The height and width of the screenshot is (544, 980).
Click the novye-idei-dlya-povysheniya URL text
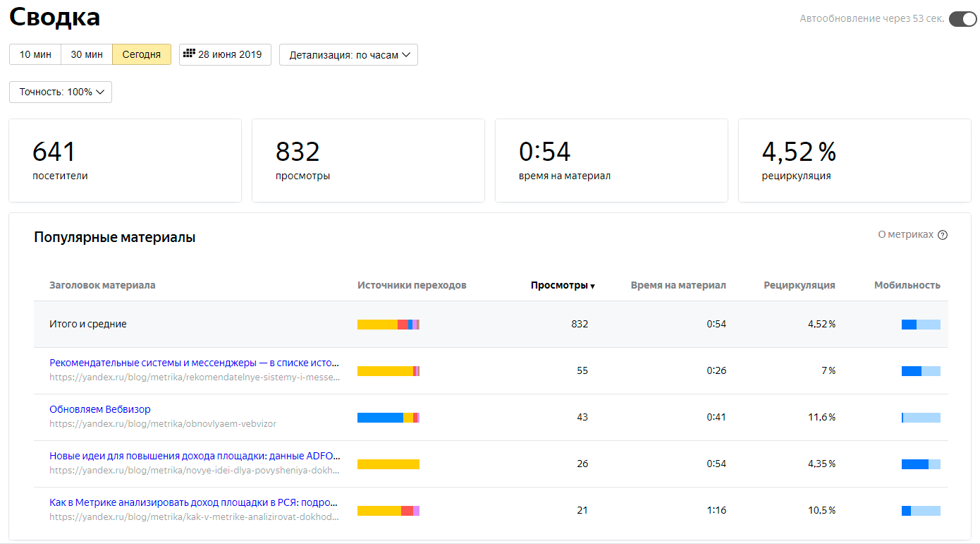195,471
